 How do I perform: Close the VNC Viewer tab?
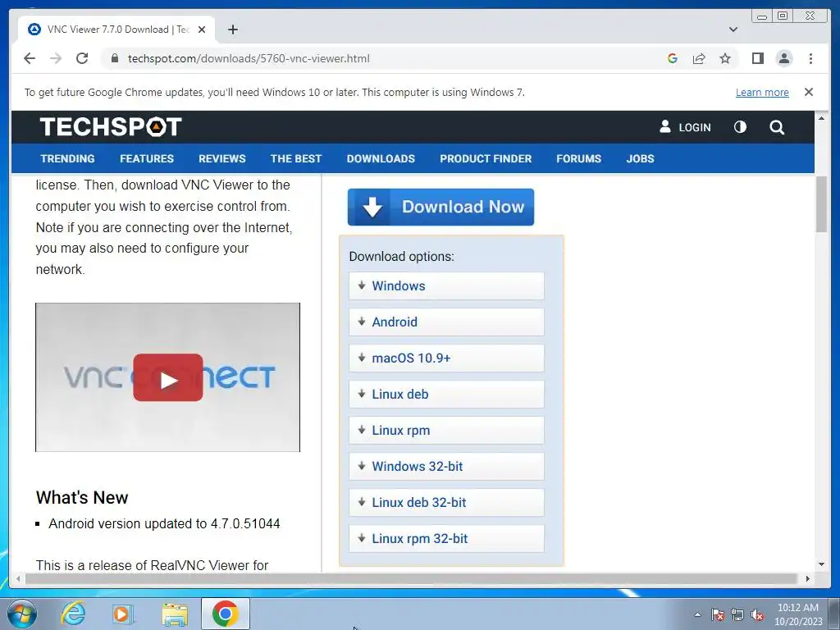coord(202,30)
